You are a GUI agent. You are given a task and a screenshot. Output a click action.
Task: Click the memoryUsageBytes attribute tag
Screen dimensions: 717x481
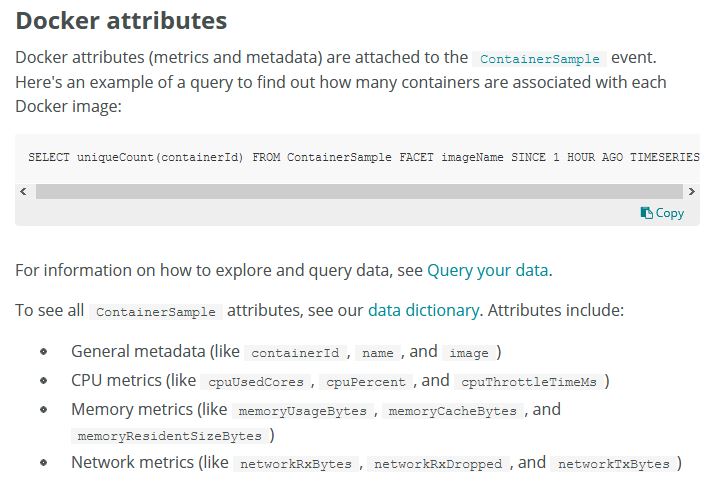(x=304, y=411)
